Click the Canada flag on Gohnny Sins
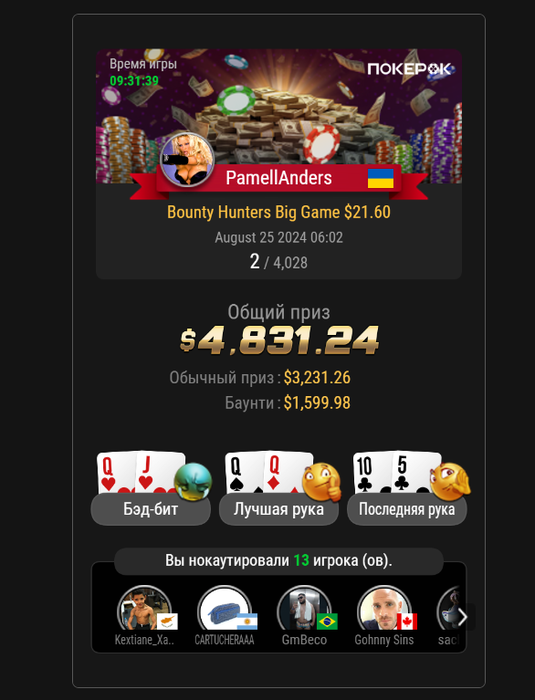 point(406,621)
